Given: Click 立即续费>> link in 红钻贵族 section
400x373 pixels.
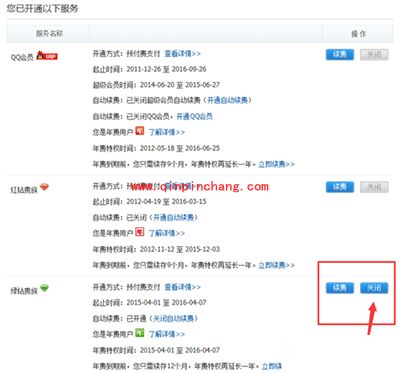Looking at the screenshot, I should tap(277, 265).
